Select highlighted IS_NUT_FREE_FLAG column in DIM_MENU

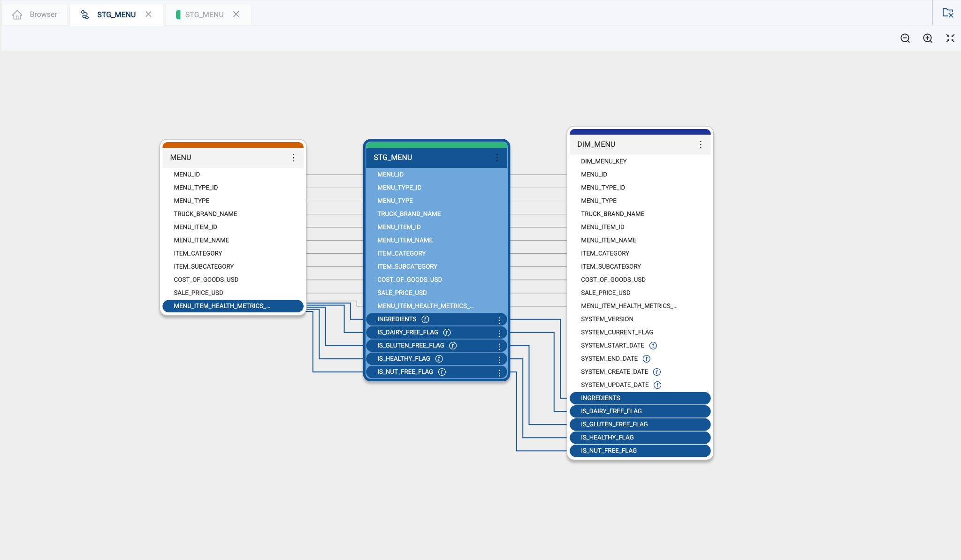[x=640, y=451]
